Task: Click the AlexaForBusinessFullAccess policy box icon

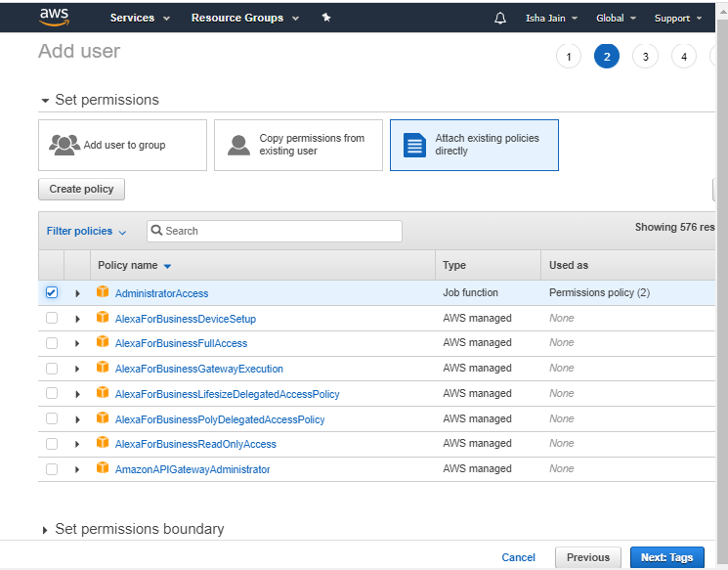Action: 103,342
